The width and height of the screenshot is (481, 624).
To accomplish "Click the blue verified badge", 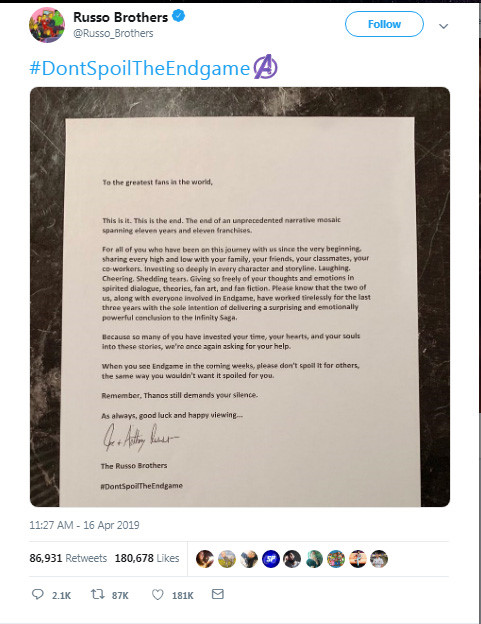I will [x=179, y=16].
